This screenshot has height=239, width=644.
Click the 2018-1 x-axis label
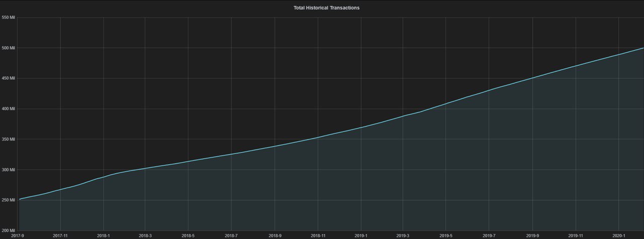(103, 235)
